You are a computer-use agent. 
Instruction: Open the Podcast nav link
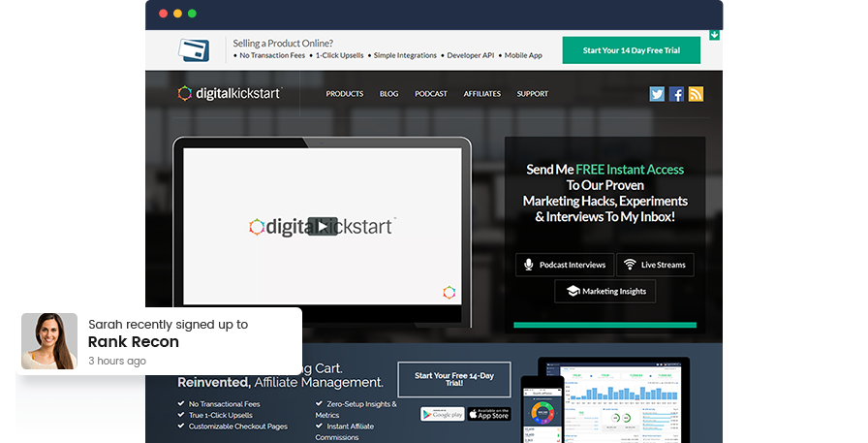click(x=431, y=94)
